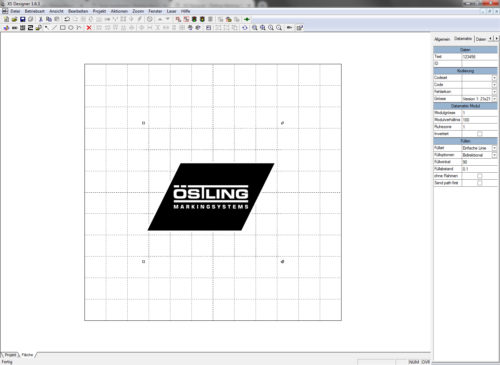Open the Codeart dropdown arrow
Image resolution: width=500 pixels, height=365 pixels.
[494, 78]
